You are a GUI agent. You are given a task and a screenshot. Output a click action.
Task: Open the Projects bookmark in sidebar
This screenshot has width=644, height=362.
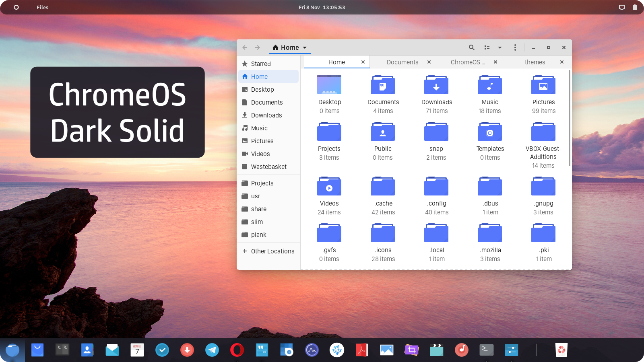(268, 183)
